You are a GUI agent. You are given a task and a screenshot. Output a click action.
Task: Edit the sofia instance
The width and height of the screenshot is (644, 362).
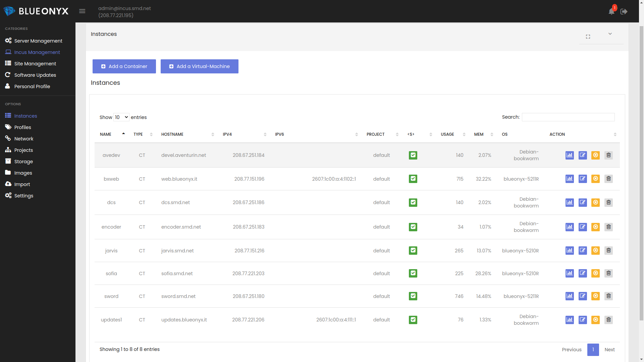click(583, 273)
